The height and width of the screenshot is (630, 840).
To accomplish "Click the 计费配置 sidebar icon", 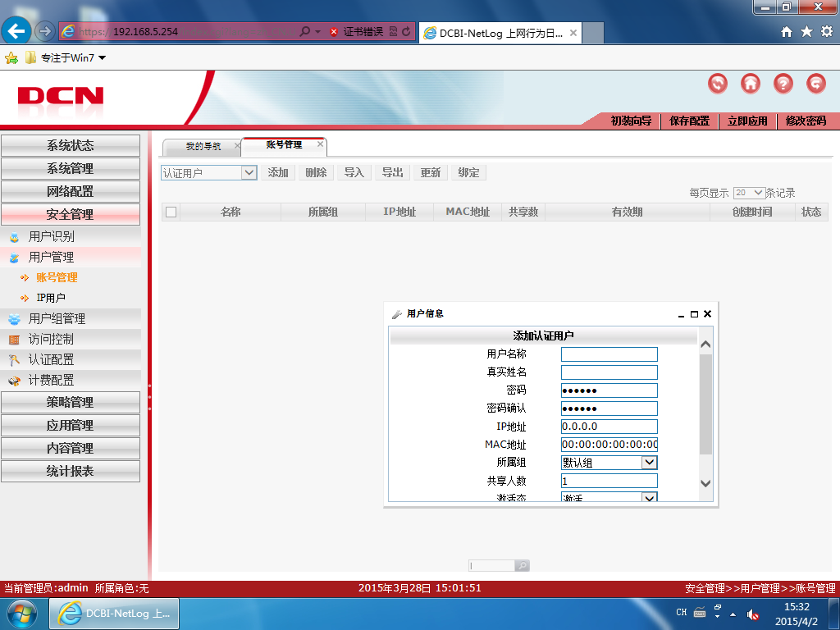I will [15, 381].
